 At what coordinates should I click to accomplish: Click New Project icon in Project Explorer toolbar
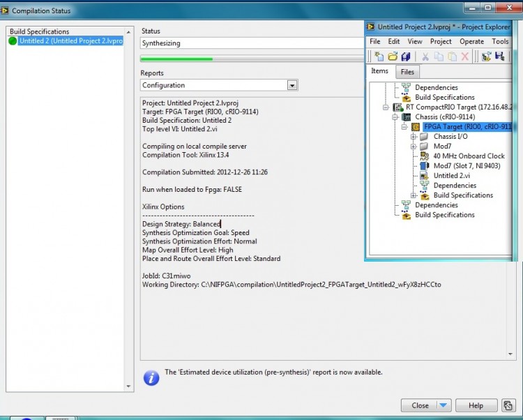379,57
